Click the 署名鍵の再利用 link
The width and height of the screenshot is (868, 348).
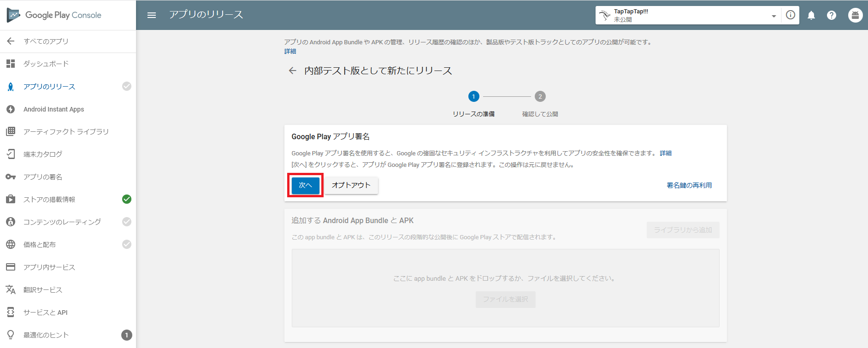click(689, 185)
